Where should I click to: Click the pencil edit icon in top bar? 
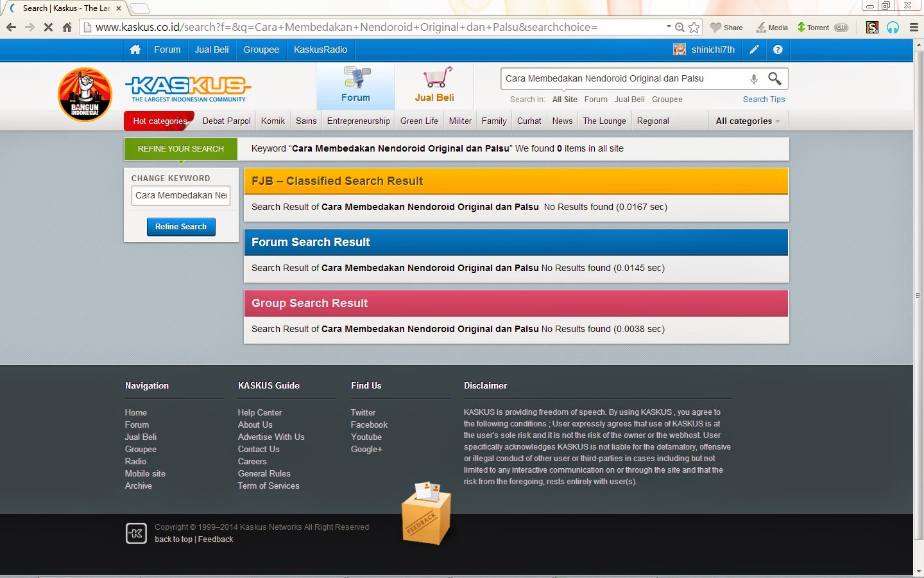coord(755,49)
